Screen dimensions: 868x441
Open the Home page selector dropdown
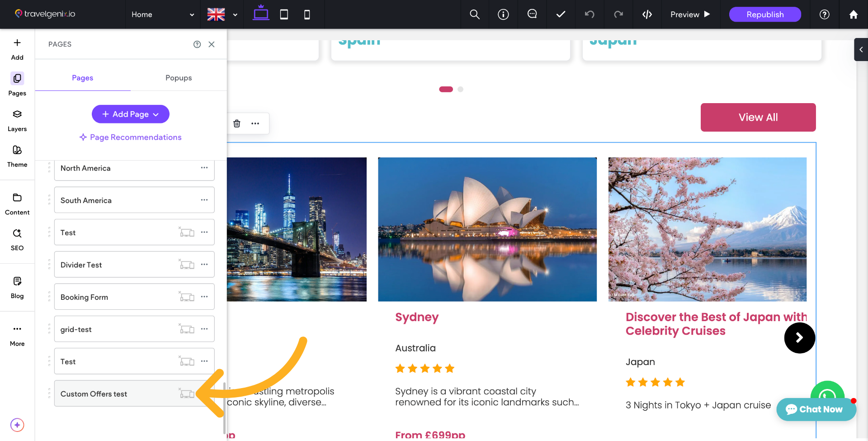point(162,14)
